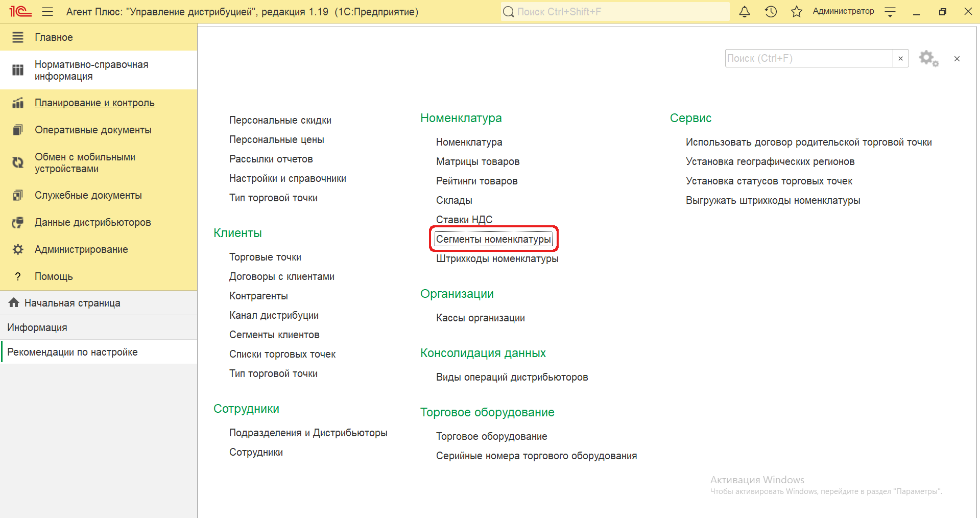Open Выгружать штрихкоды номенклатуры
The width and height of the screenshot is (980, 518).
pos(773,200)
